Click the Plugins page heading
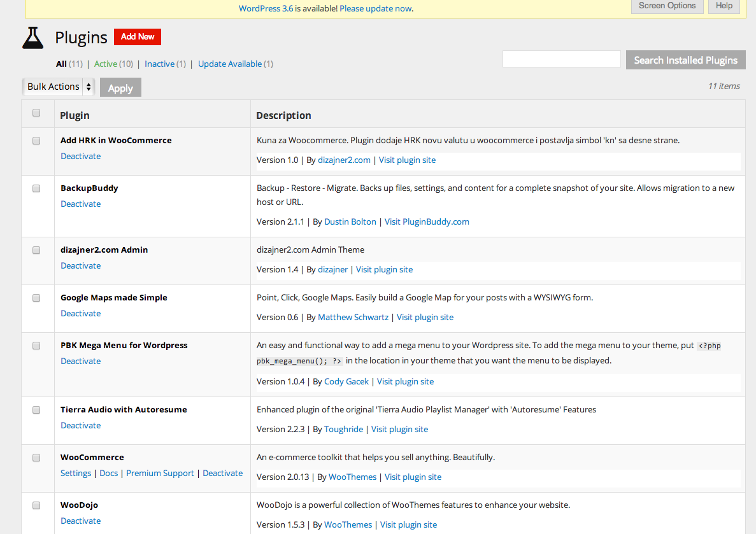The width and height of the screenshot is (756, 534). coord(81,37)
